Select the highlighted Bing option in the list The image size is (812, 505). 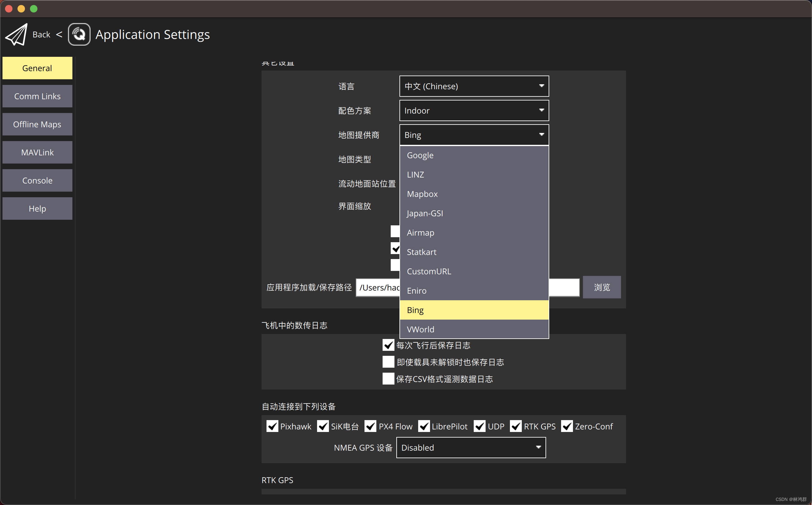tap(474, 310)
